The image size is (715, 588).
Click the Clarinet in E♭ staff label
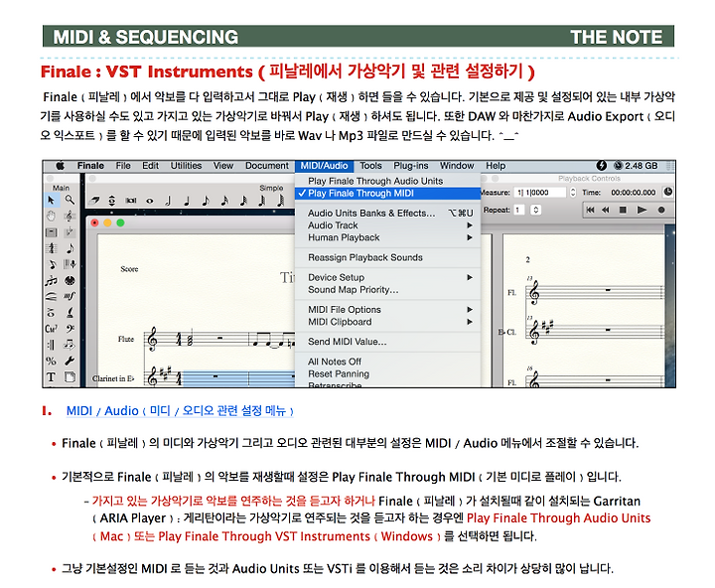coord(113,378)
